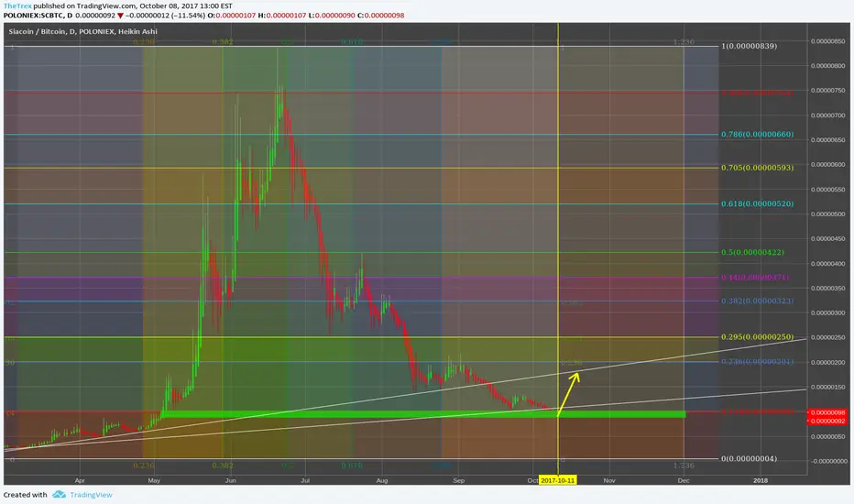Open the TradingView link in the footer

91,495
